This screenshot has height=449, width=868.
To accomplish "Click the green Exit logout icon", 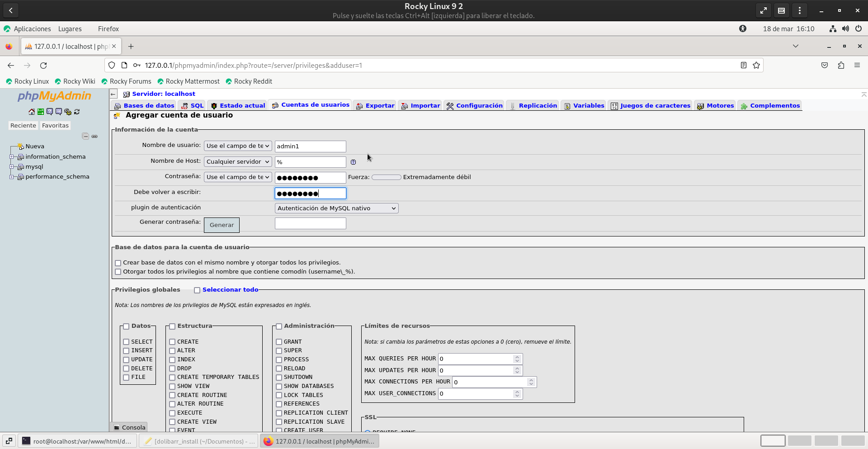I will point(41,112).
